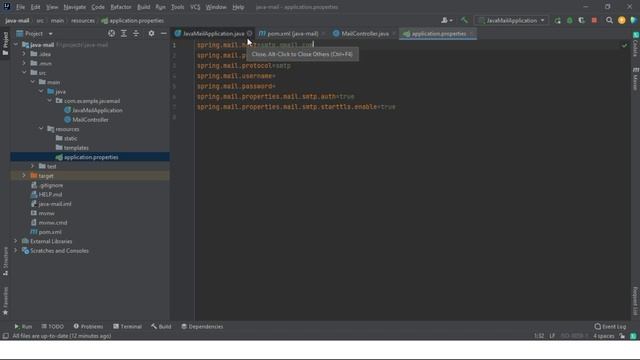Click resources in the breadcrumb path
This screenshot has height=360, width=640.
[x=83, y=20]
